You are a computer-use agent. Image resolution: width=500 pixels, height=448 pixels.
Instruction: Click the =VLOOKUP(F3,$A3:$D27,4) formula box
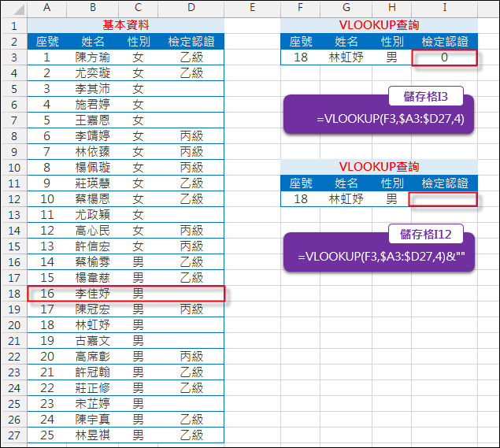(x=379, y=114)
